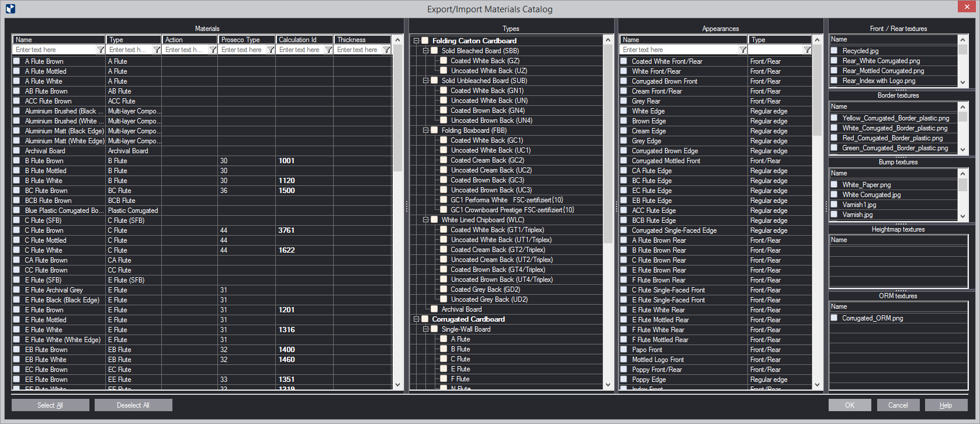Click the scroll-down arrow of Bump textures list

click(962, 216)
